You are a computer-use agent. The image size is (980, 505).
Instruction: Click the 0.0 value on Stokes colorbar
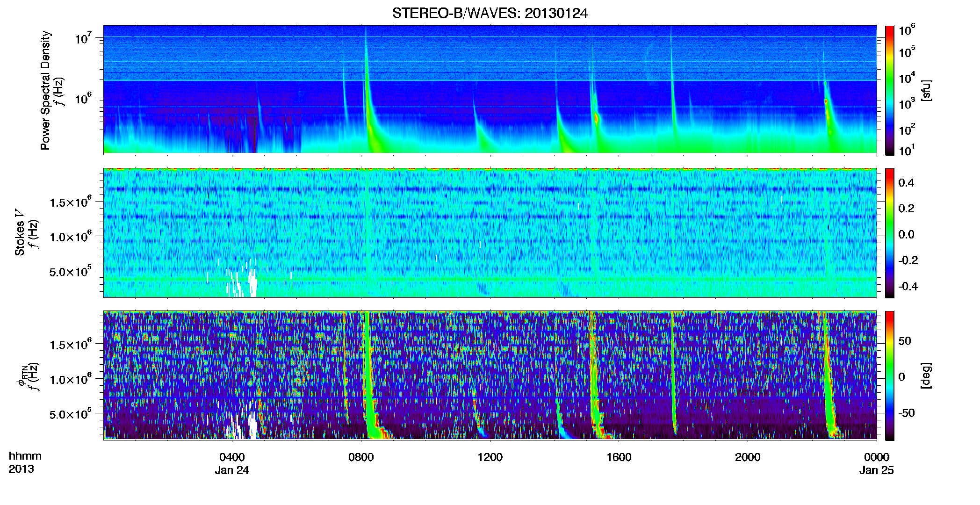[906, 234]
